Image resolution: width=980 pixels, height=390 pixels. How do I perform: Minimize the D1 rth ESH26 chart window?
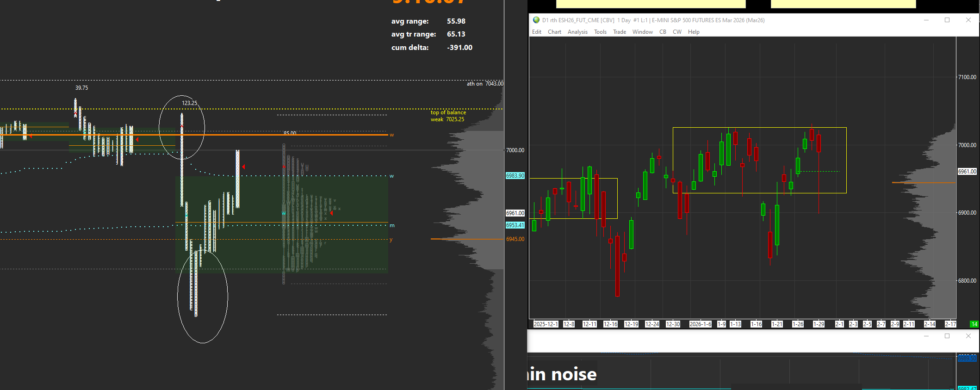click(926, 20)
